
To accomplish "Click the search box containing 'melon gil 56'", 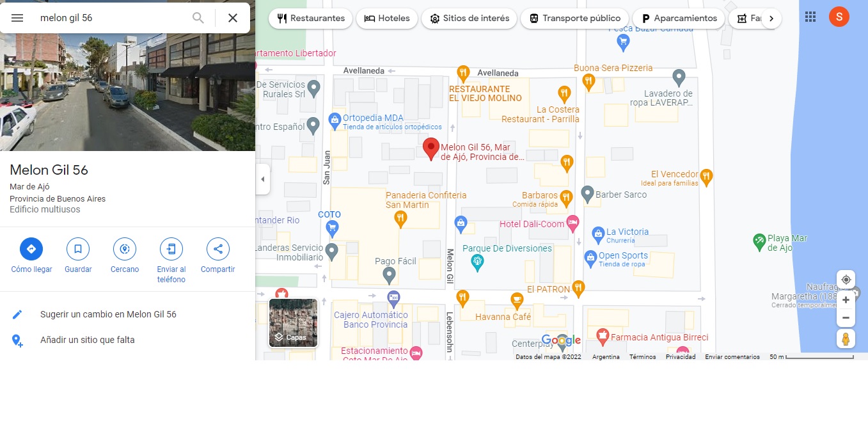I will tap(112, 18).
